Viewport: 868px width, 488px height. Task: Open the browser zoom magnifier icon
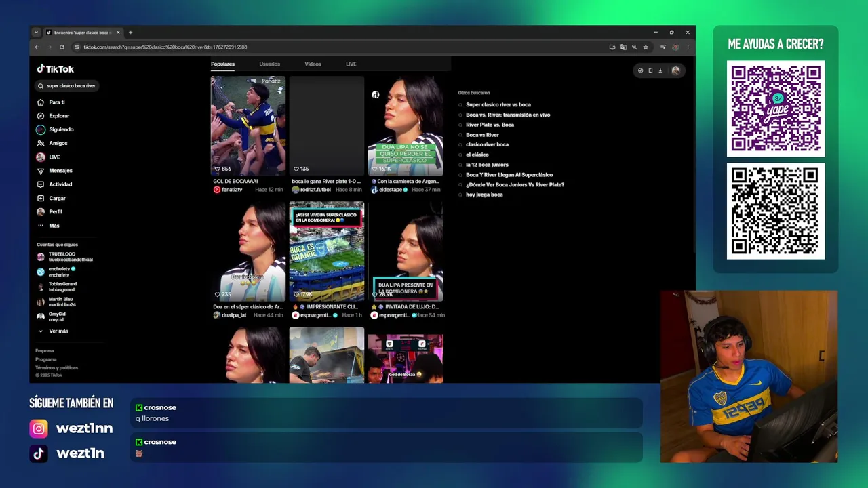tap(634, 47)
